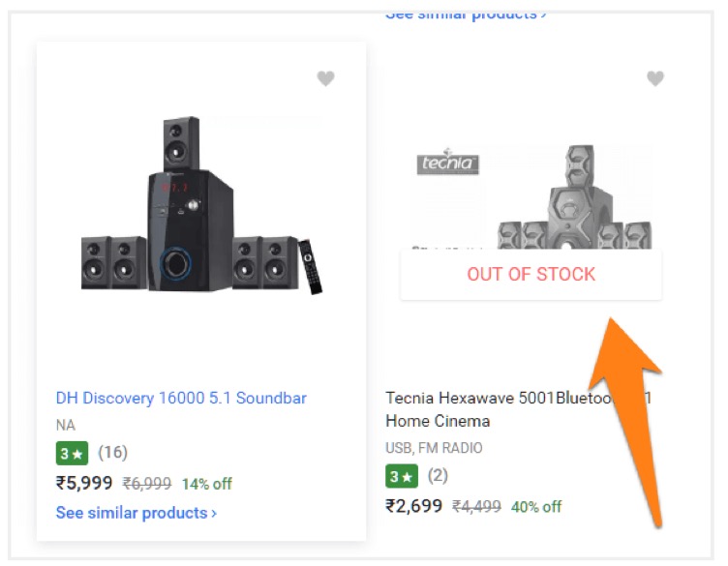
Task: Click the OUT OF STOCK label
Action: pyautogui.click(x=531, y=274)
